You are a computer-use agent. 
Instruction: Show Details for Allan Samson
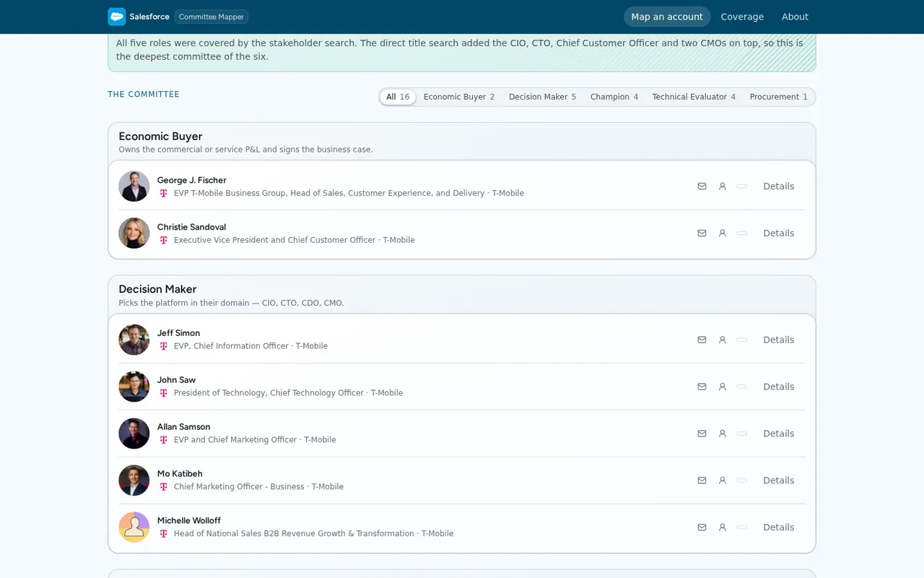point(779,433)
